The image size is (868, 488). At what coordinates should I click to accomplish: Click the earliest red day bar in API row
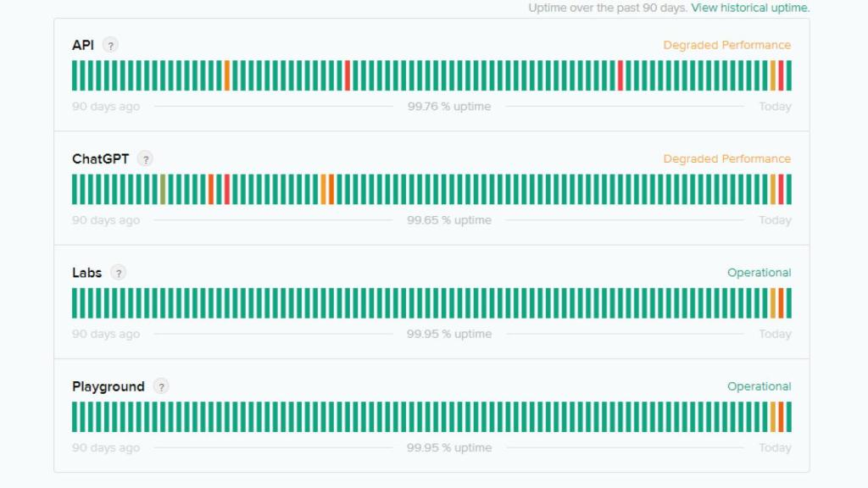348,75
